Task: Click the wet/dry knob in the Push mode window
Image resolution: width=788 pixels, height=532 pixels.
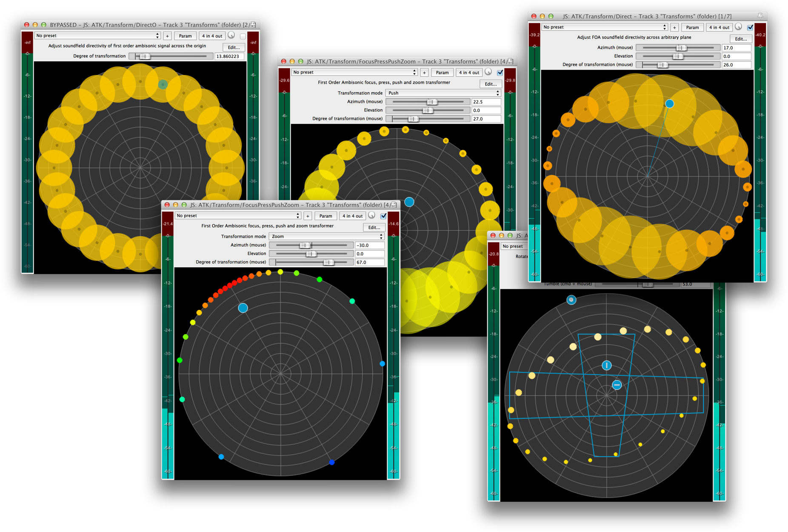Action: [488, 72]
